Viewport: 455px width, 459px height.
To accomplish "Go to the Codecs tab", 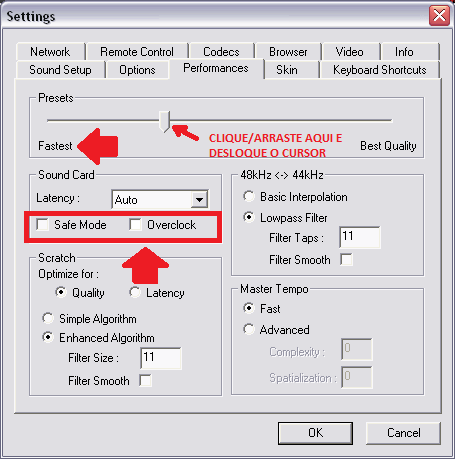I will (x=221, y=52).
